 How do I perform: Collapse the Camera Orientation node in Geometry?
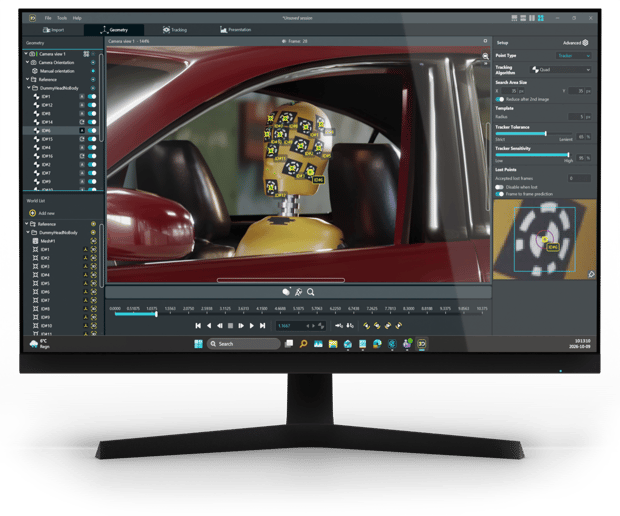(27, 62)
